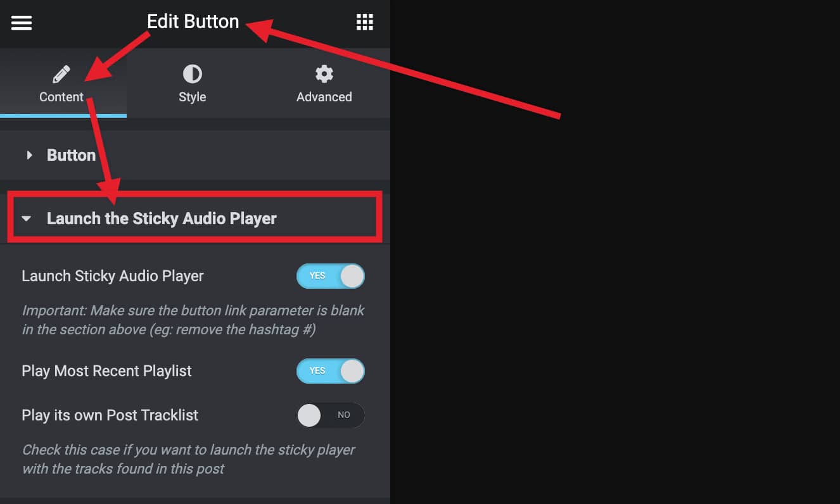Open the hamburger menu icon
The height and width of the screenshot is (504, 840).
point(22,23)
